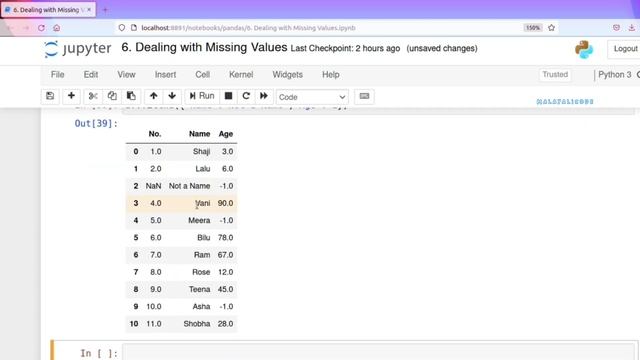Open the Edit menu
The image size is (640, 360).
[x=91, y=75]
